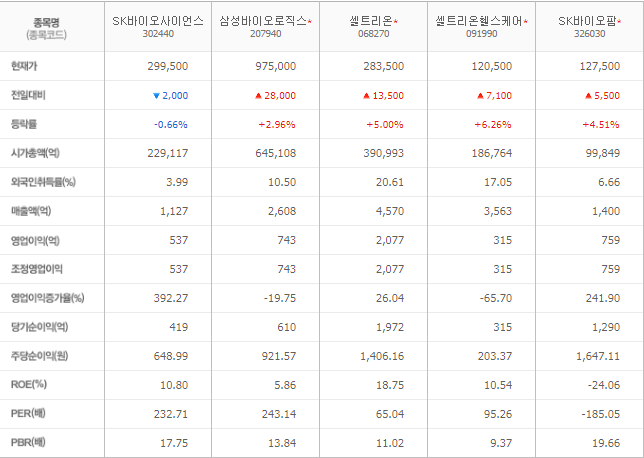Image resolution: width=644 pixels, height=458 pixels.
Task: Click the +5.00% fluctuation rate
Action: point(385,124)
